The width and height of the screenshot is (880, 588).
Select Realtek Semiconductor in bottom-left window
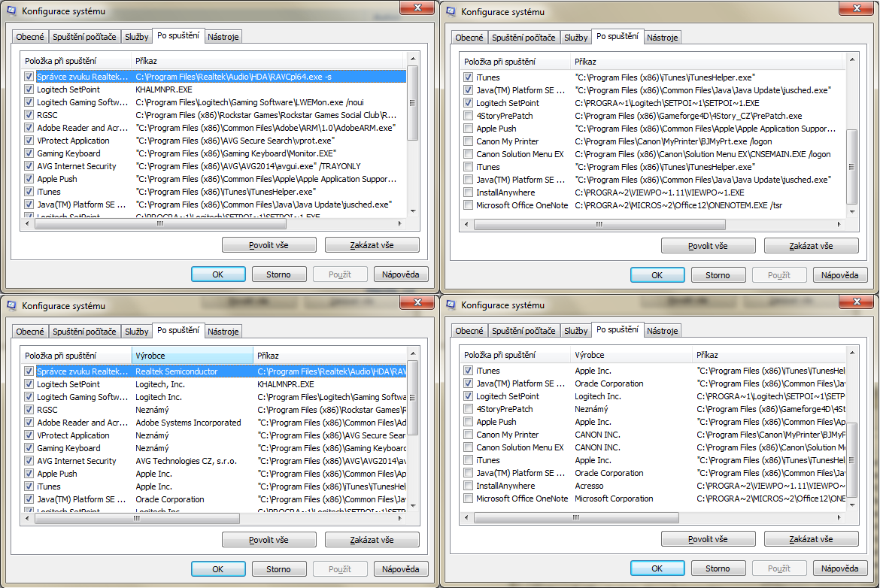coord(176,371)
